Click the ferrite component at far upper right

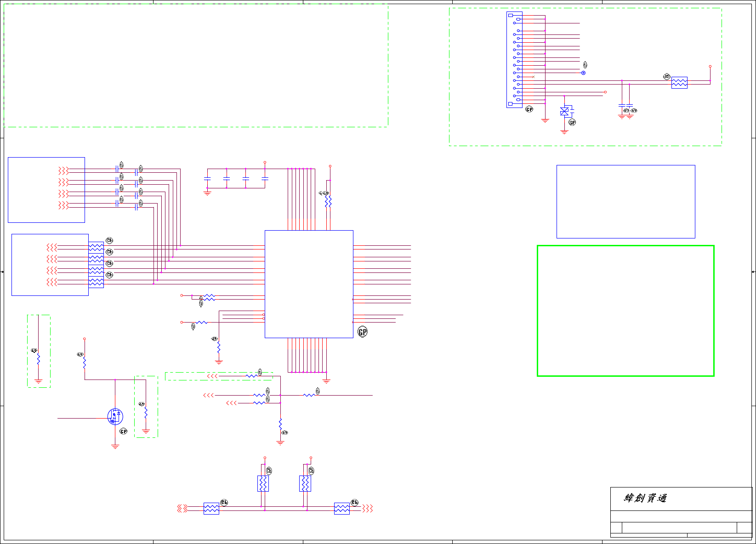tap(679, 83)
